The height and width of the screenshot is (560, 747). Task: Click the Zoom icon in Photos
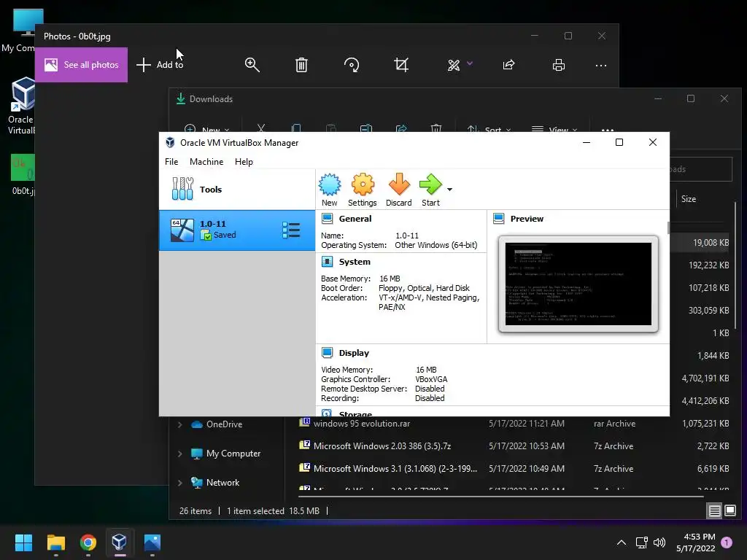pyautogui.click(x=252, y=65)
